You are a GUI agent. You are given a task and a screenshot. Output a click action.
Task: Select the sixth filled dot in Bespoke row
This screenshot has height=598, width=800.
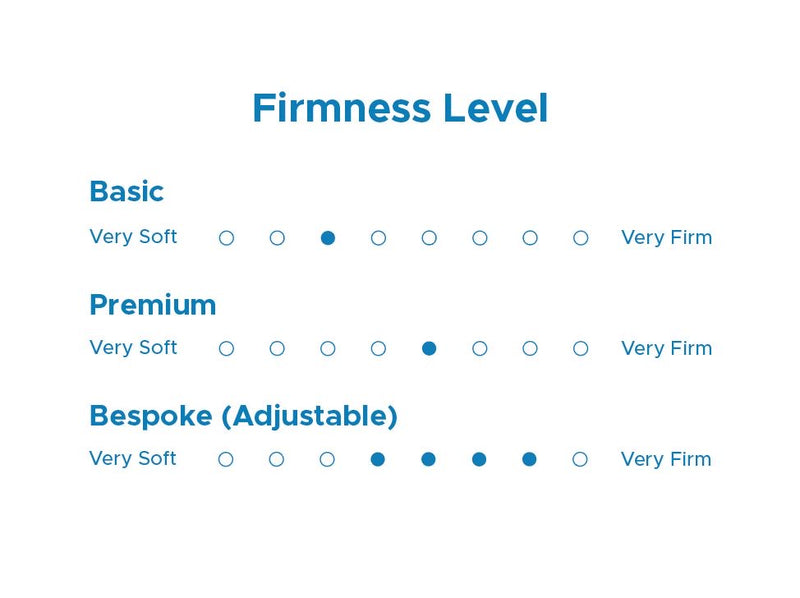[x=479, y=459]
